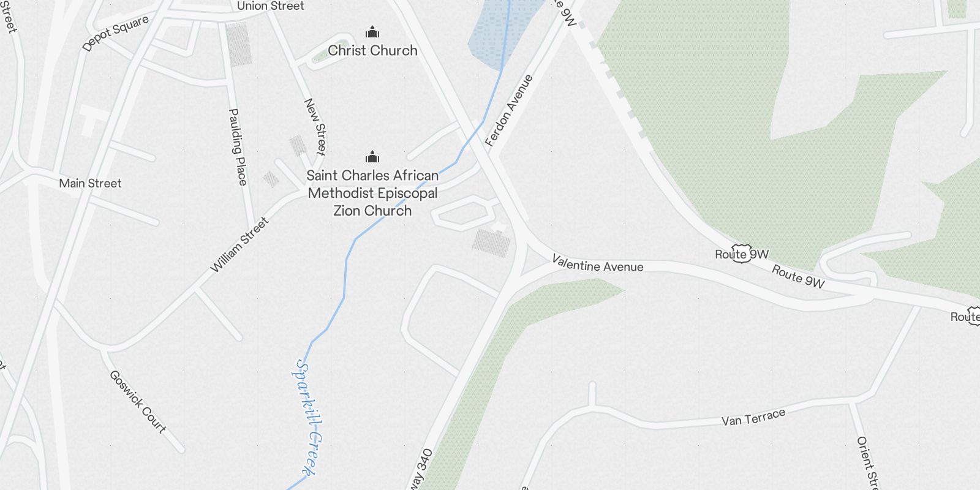Click the Paulding Place street label

238,147
